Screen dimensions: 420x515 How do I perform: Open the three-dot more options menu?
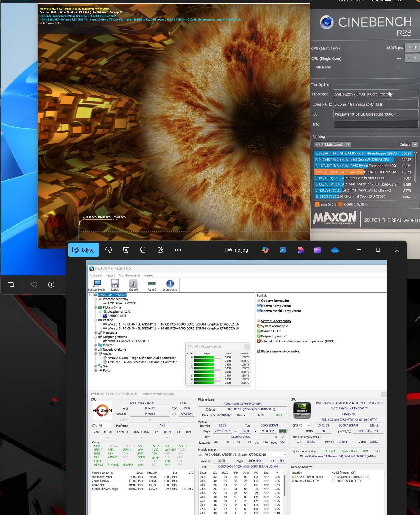pyautogui.click(x=178, y=250)
